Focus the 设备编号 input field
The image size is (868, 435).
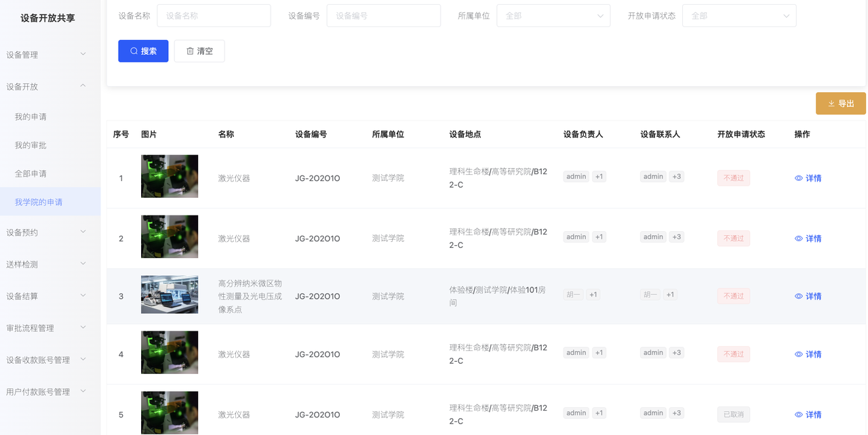[383, 16]
